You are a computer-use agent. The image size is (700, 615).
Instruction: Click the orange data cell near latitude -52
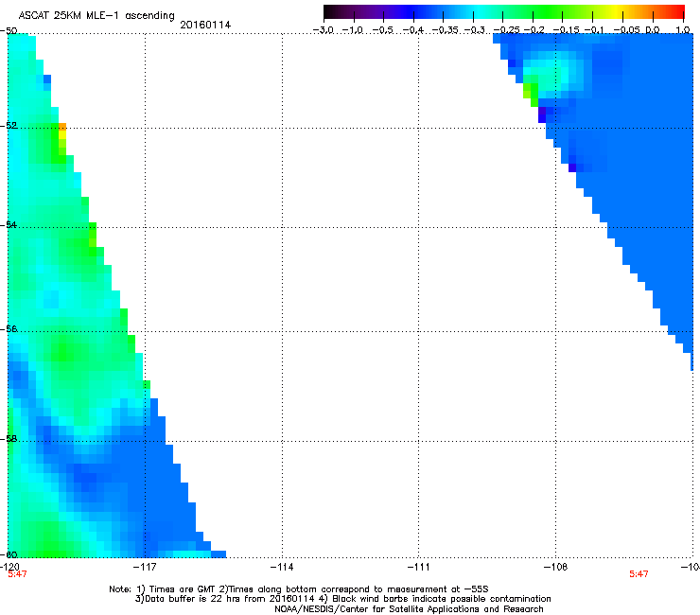coord(62,127)
